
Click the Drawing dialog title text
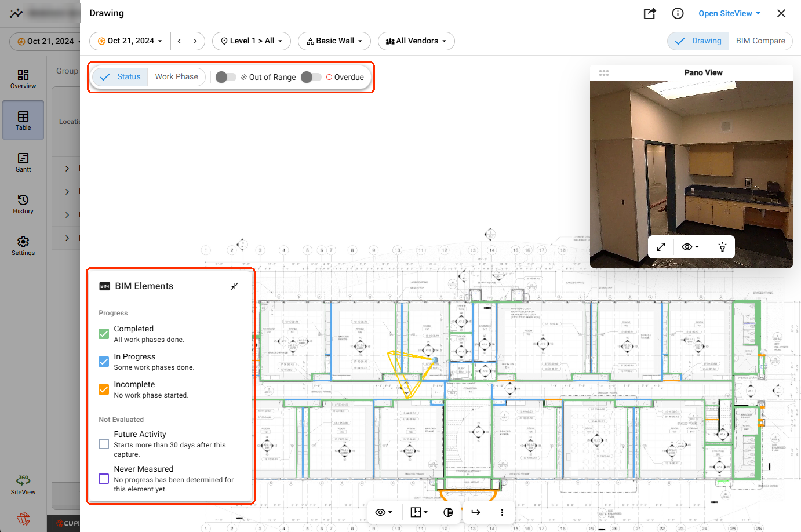(x=107, y=13)
